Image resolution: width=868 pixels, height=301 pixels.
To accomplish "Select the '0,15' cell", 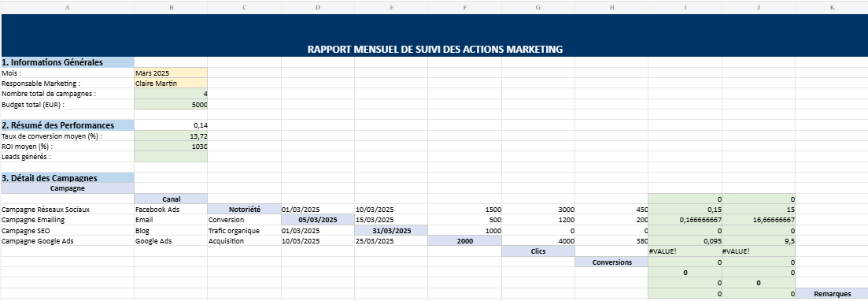I will coord(685,210).
